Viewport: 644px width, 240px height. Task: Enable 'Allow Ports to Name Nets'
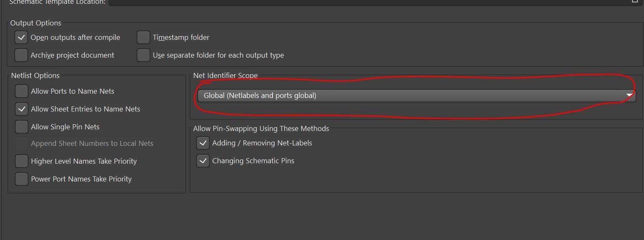[x=22, y=92]
